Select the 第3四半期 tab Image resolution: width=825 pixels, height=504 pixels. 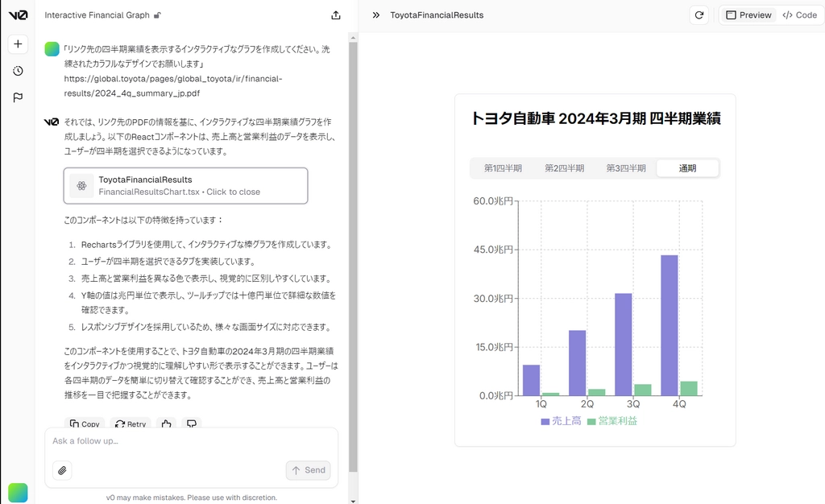click(625, 168)
